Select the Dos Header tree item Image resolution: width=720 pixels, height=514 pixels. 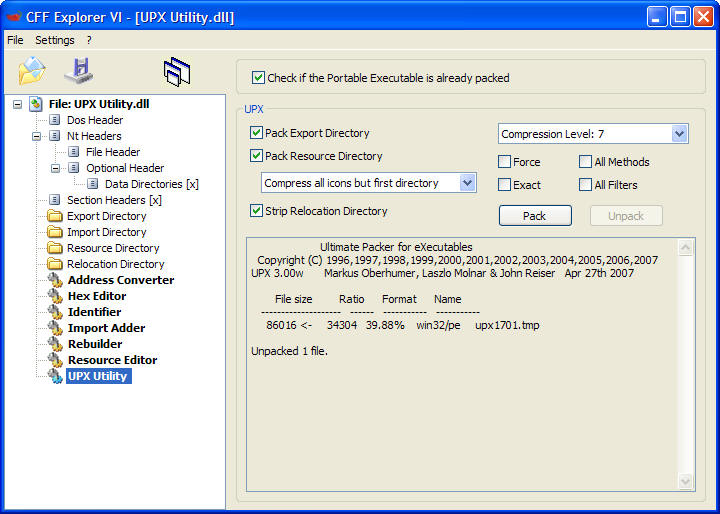pyautogui.click(x=94, y=120)
